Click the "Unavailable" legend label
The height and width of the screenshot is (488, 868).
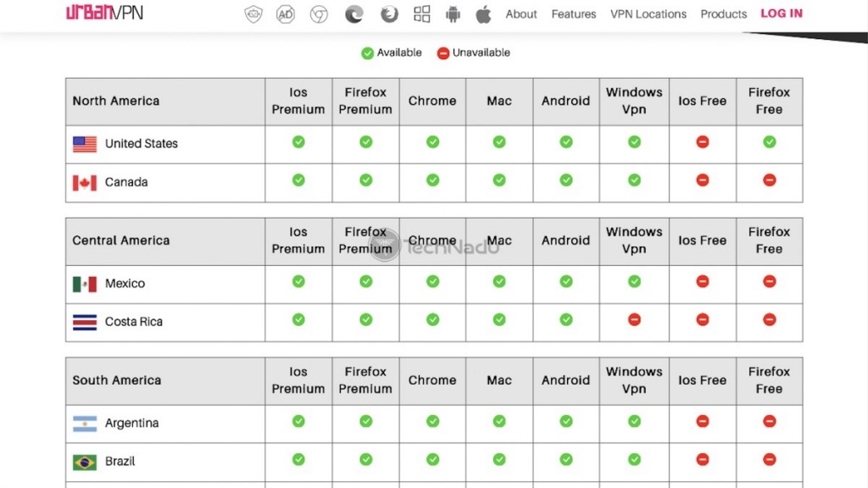[x=481, y=53]
